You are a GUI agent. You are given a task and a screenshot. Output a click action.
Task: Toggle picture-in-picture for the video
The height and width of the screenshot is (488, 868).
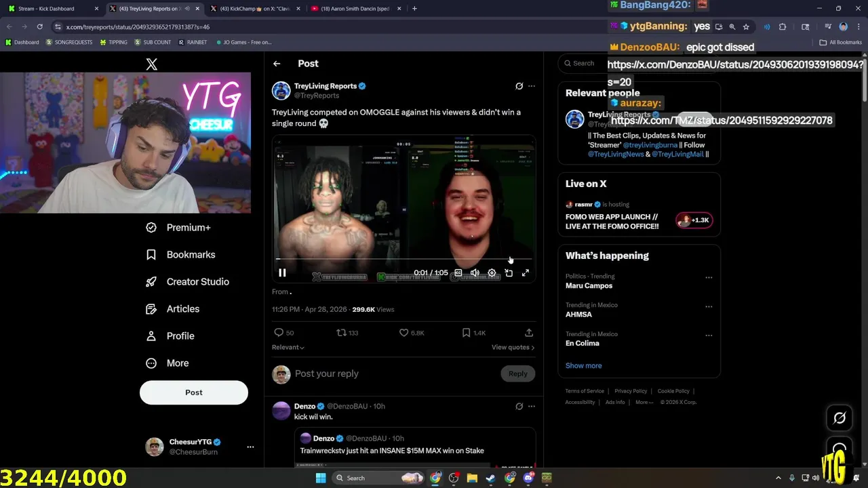(509, 273)
